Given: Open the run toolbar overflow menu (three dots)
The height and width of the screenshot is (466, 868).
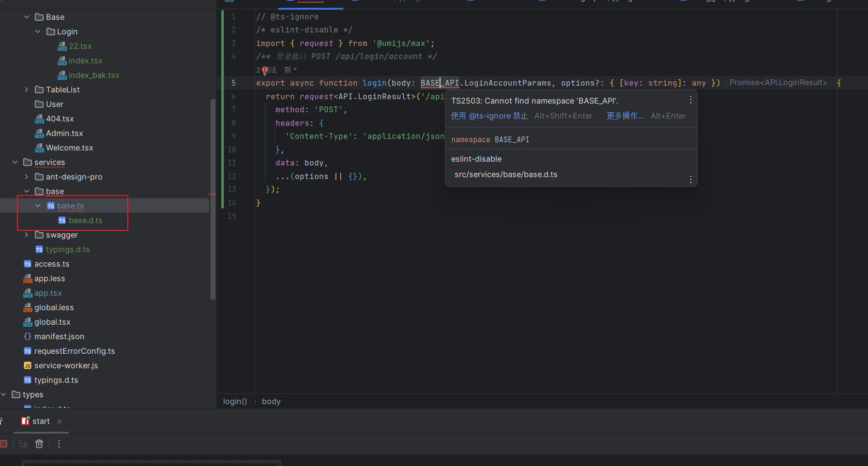Looking at the screenshot, I should (59, 444).
